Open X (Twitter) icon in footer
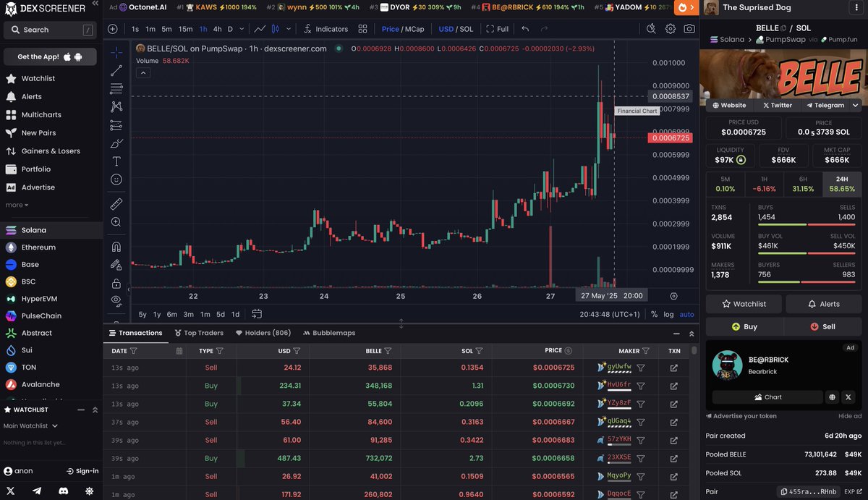 click(11, 491)
